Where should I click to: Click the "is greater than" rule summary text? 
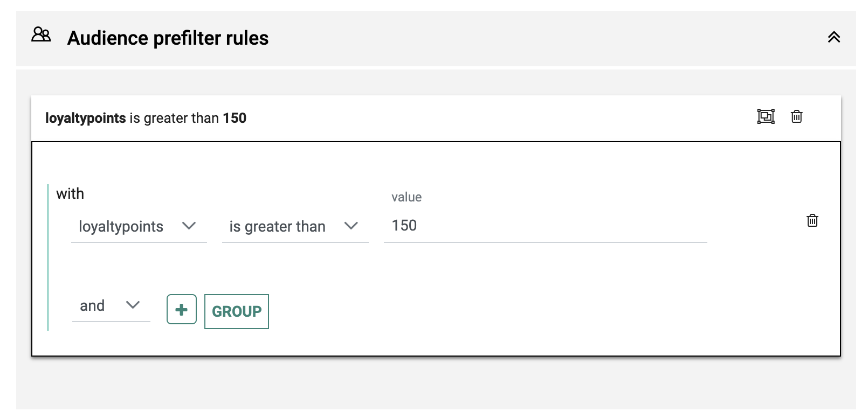(x=174, y=118)
